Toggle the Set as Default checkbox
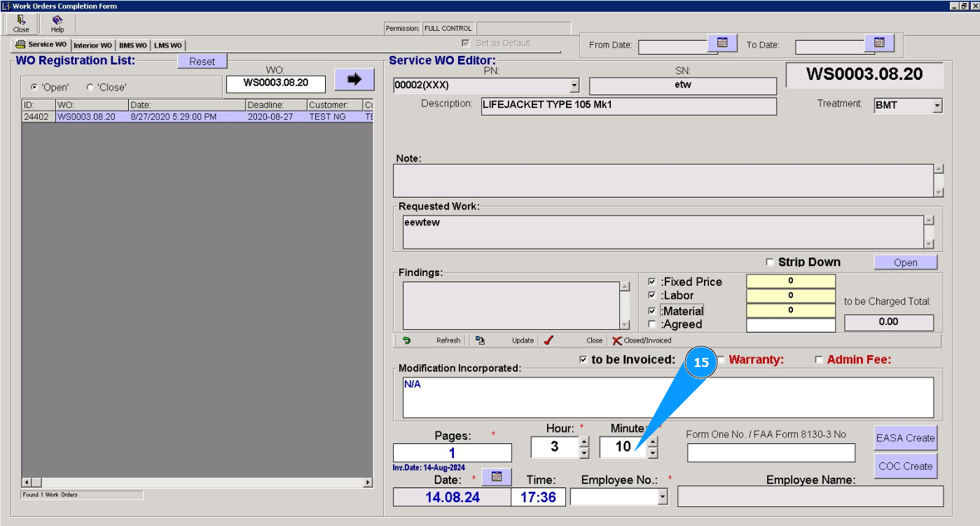The height and width of the screenshot is (526, 980). [x=465, y=43]
